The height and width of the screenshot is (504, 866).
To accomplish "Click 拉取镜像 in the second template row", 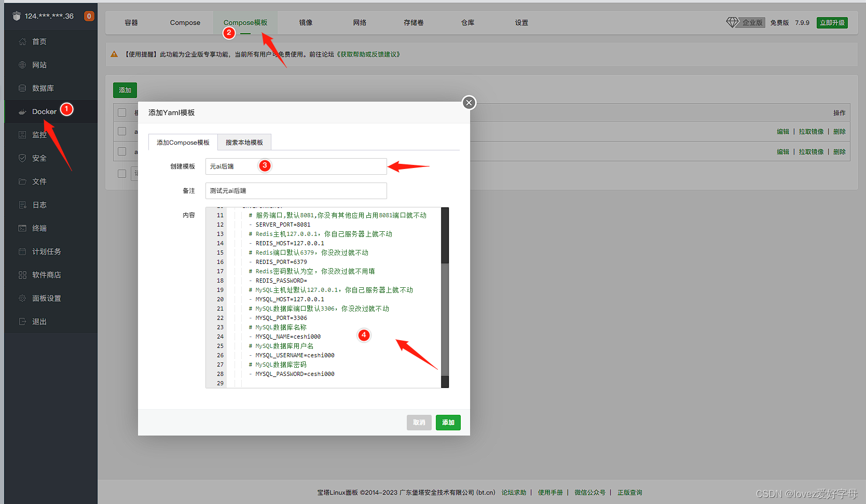I will pyautogui.click(x=811, y=152).
